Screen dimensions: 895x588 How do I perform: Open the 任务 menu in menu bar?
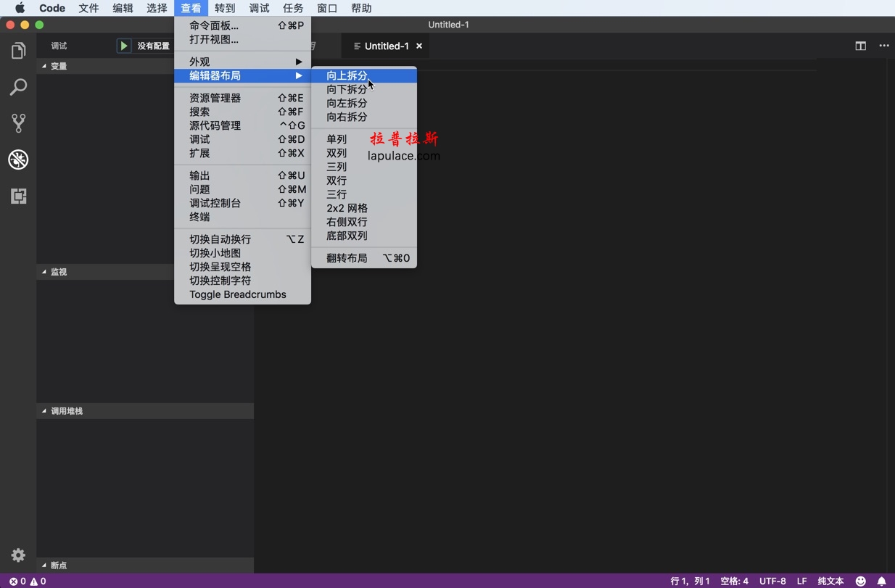(x=293, y=8)
